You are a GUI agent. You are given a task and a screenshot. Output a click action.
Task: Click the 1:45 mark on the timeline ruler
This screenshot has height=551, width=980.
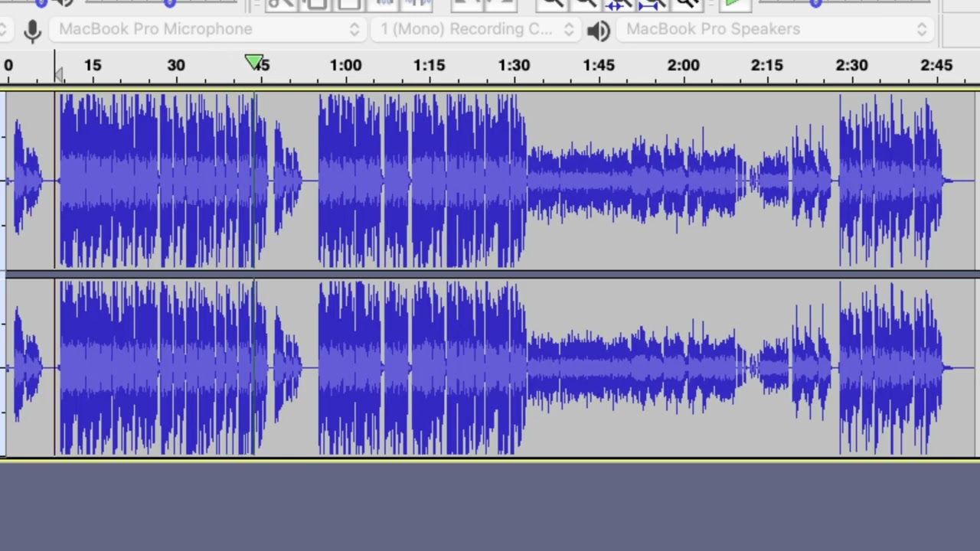click(598, 66)
